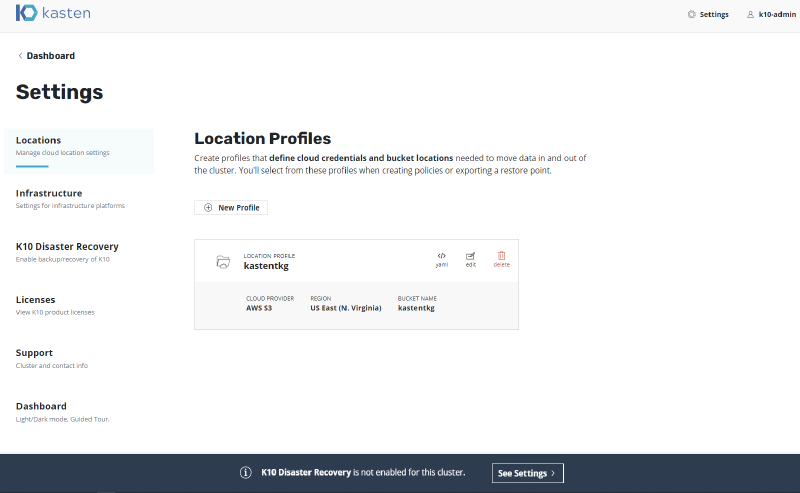Click the back chevron beside Dashboard

click(20, 56)
